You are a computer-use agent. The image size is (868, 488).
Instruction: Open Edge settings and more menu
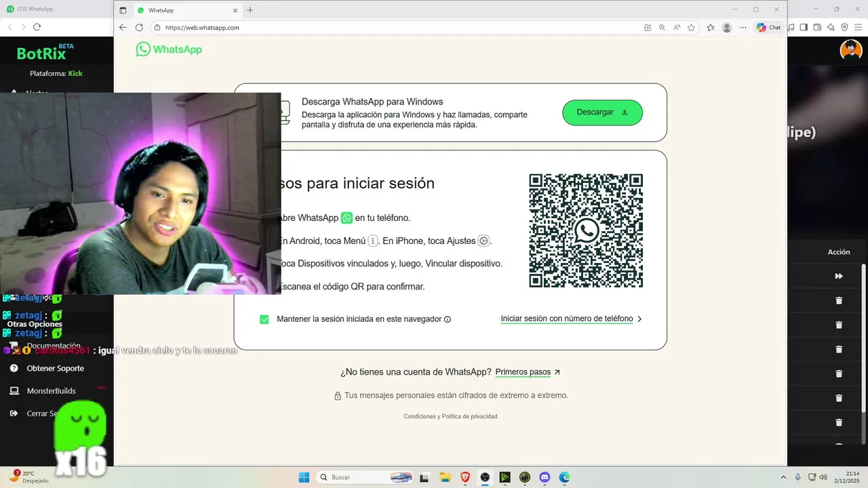pyautogui.click(x=743, y=28)
